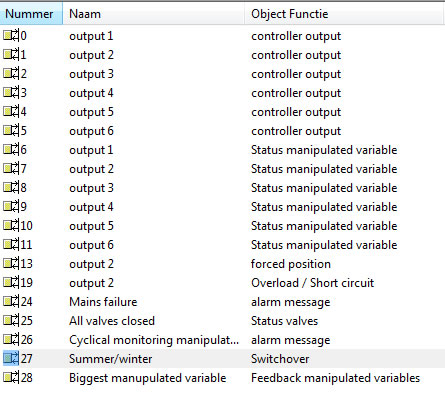445x402 pixels.
Task: Select Cyclical monitoring manipulat... entry
Action: pyautogui.click(x=154, y=340)
